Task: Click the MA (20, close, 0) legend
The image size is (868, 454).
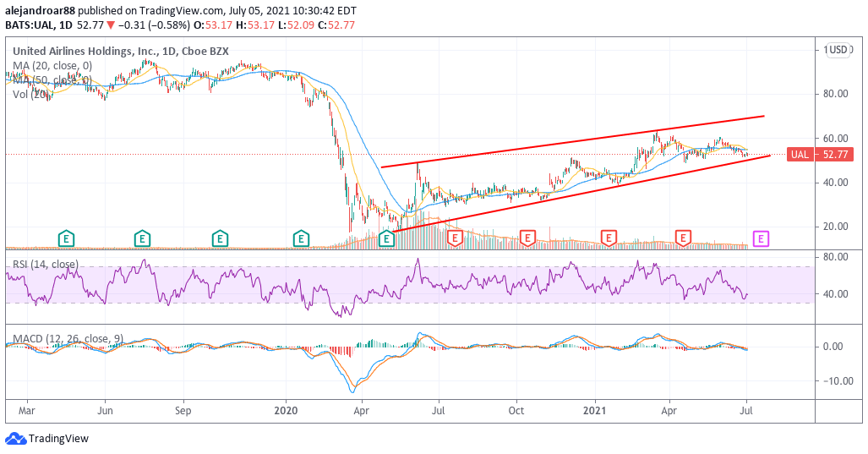Action: [x=52, y=65]
